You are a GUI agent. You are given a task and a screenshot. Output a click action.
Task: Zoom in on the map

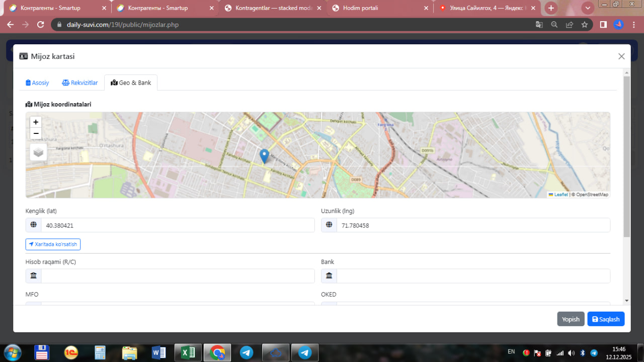36,122
